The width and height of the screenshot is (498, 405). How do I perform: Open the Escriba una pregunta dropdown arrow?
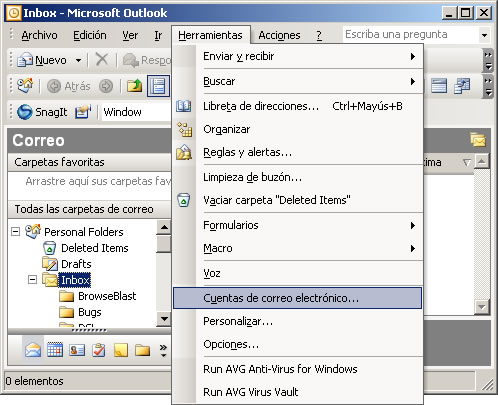(x=484, y=35)
